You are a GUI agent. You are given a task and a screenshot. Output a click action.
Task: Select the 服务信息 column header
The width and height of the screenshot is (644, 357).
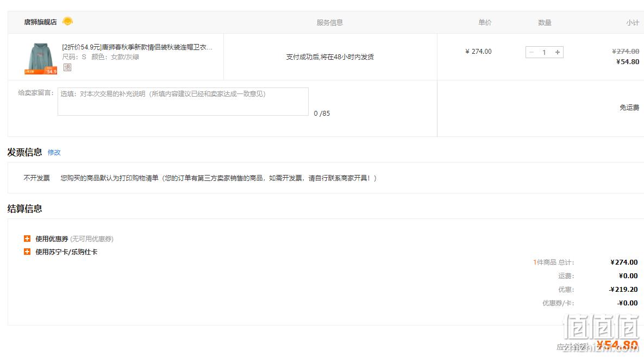pos(329,23)
